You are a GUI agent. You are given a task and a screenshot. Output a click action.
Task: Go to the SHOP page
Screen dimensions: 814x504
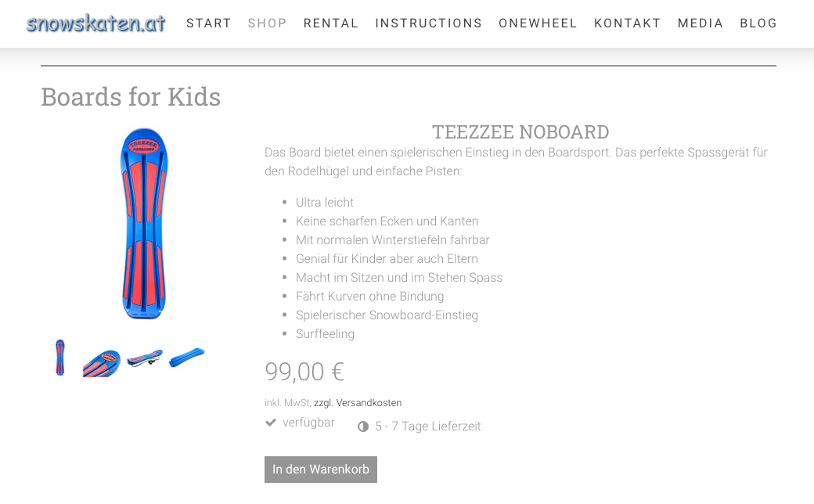coord(268,23)
